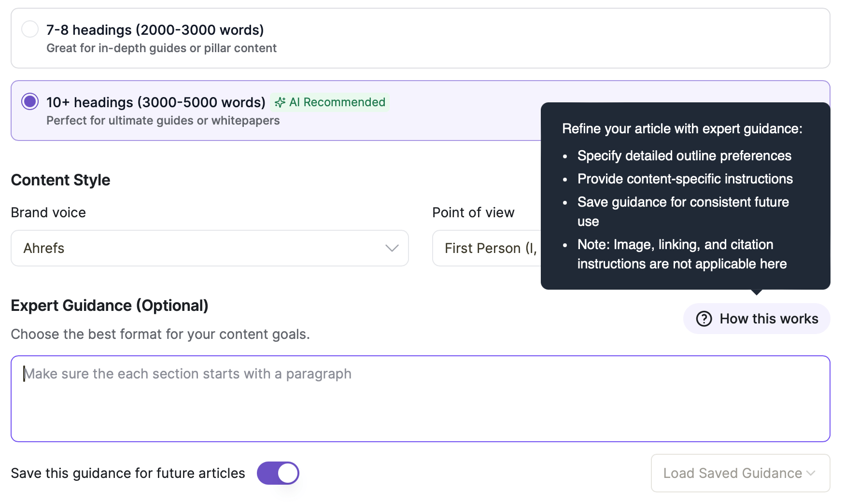This screenshot has width=845, height=504.
Task: Click the Expert Guidance (Optional) heading
Action: tap(110, 306)
